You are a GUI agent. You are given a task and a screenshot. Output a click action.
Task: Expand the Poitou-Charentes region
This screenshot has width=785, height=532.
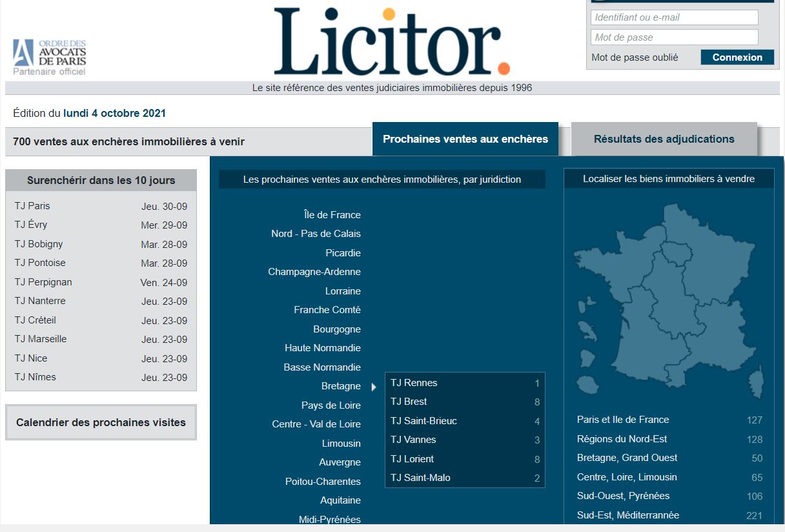pos(323,482)
